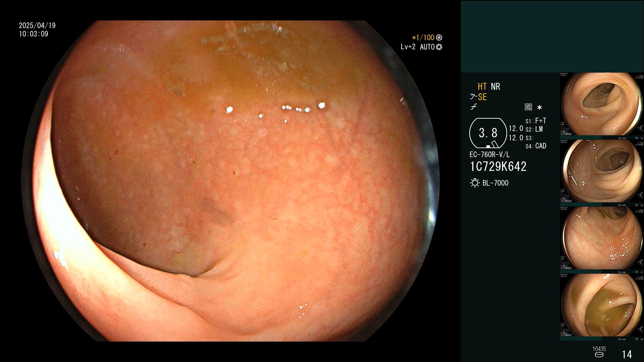Click the tone curve icon below SE
The width and height of the screenshot is (644, 362).
[x=474, y=107]
